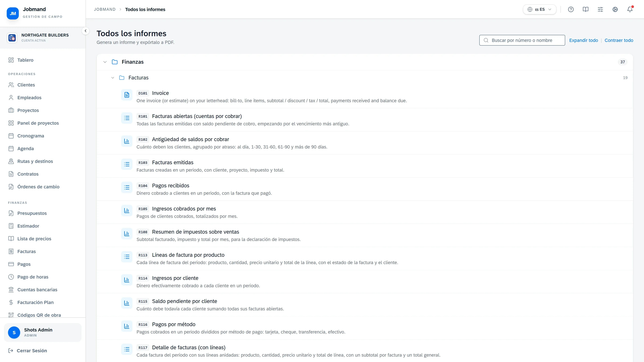644x362 pixels.
Task: Collapse the sidebar with the arrow button
Action: [86, 31]
